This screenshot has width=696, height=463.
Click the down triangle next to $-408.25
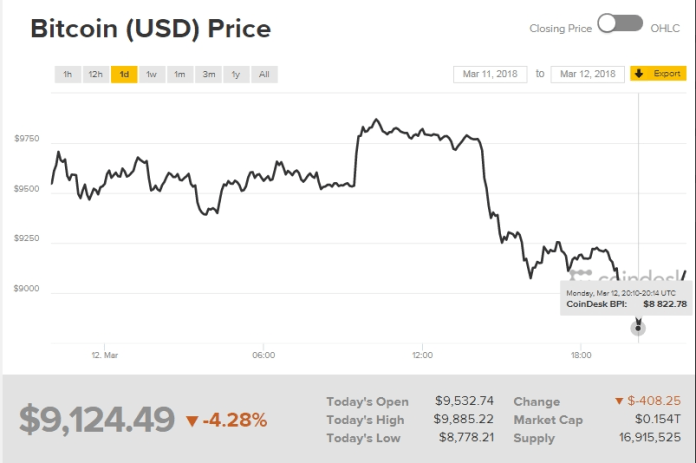point(618,401)
